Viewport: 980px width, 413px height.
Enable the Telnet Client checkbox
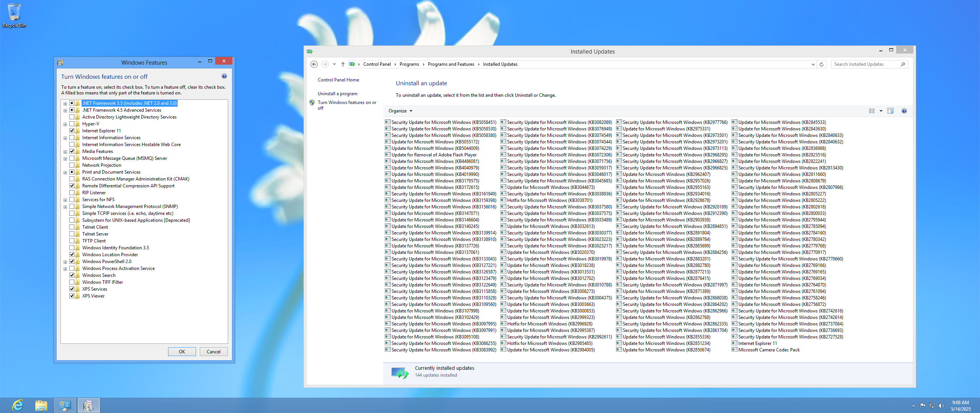pyautogui.click(x=72, y=227)
